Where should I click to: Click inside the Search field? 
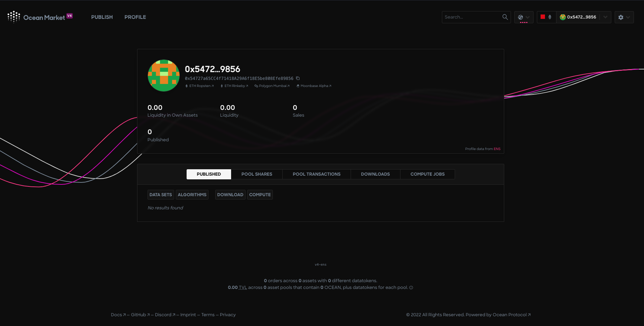click(472, 17)
